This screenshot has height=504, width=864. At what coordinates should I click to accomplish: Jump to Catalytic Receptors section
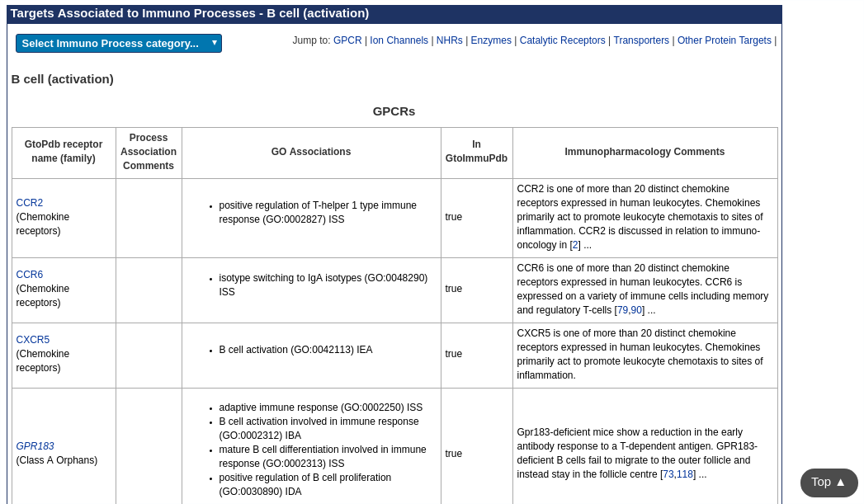(x=562, y=40)
